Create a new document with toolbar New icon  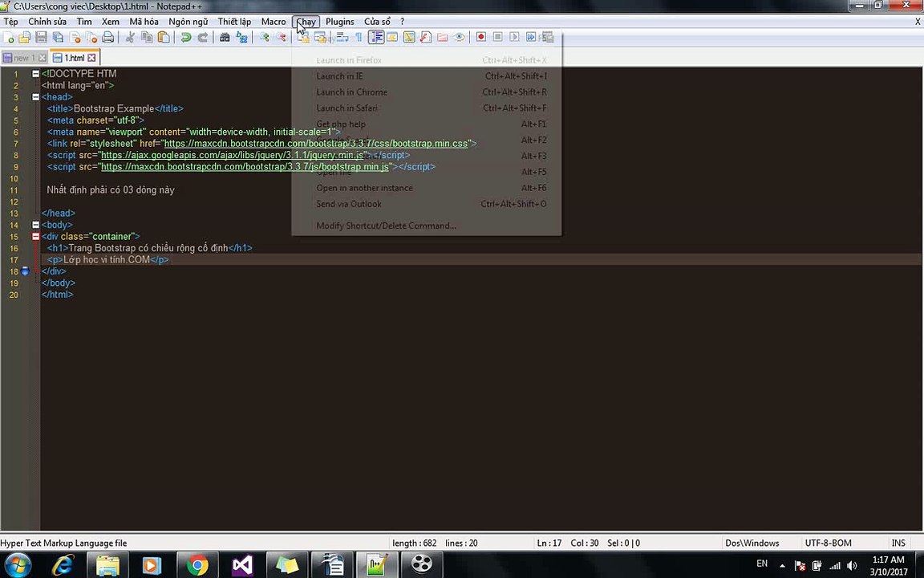[x=9, y=37]
